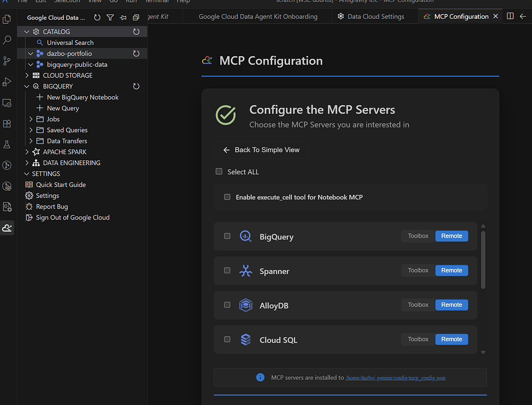Image resolution: width=532 pixels, height=405 pixels.
Task: Click the collapse all icon in panel header
Action: (136, 17)
